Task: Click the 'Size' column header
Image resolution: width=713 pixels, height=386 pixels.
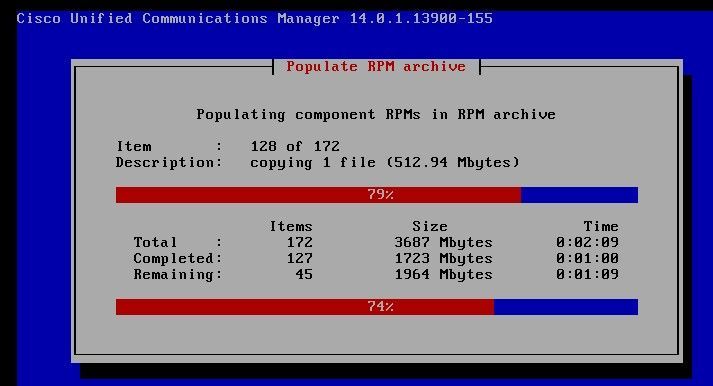Action: coord(430,226)
